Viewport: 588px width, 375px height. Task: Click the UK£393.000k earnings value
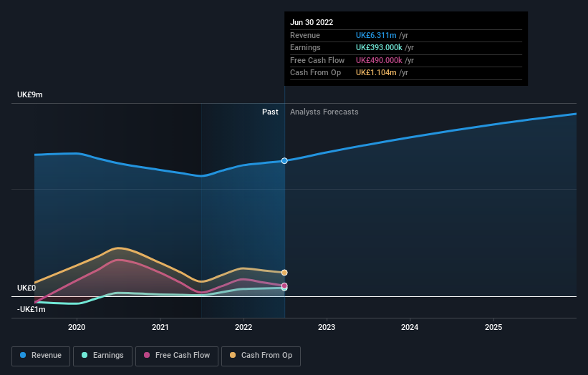pyautogui.click(x=379, y=47)
